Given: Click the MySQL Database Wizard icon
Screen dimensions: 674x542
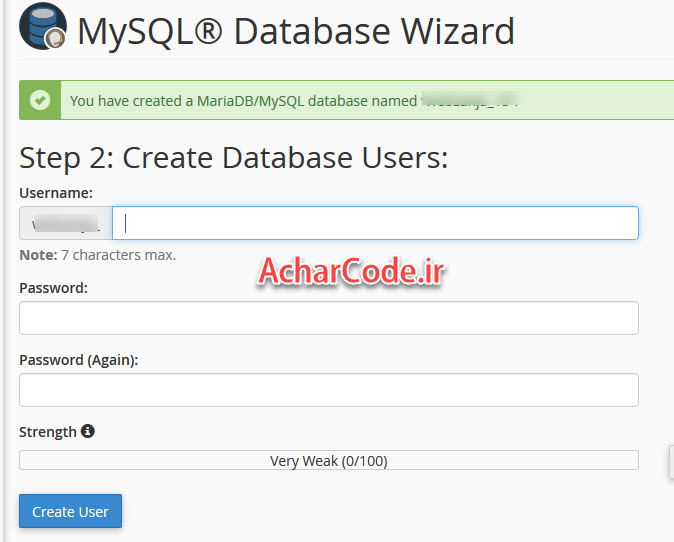Looking at the screenshot, I should click(43, 26).
